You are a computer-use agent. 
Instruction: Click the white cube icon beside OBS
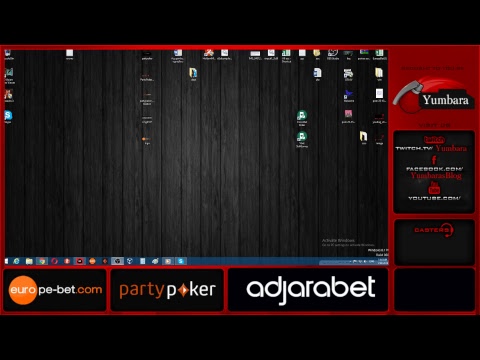click(130, 261)
